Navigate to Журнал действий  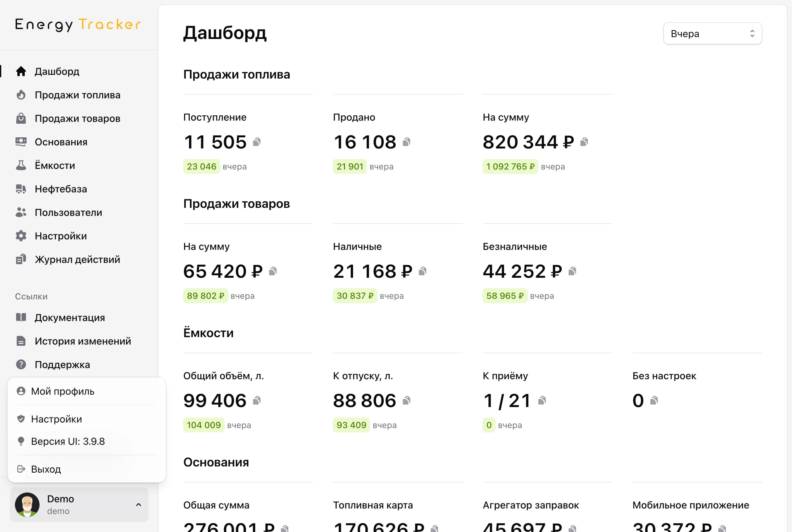coord(77,260)
